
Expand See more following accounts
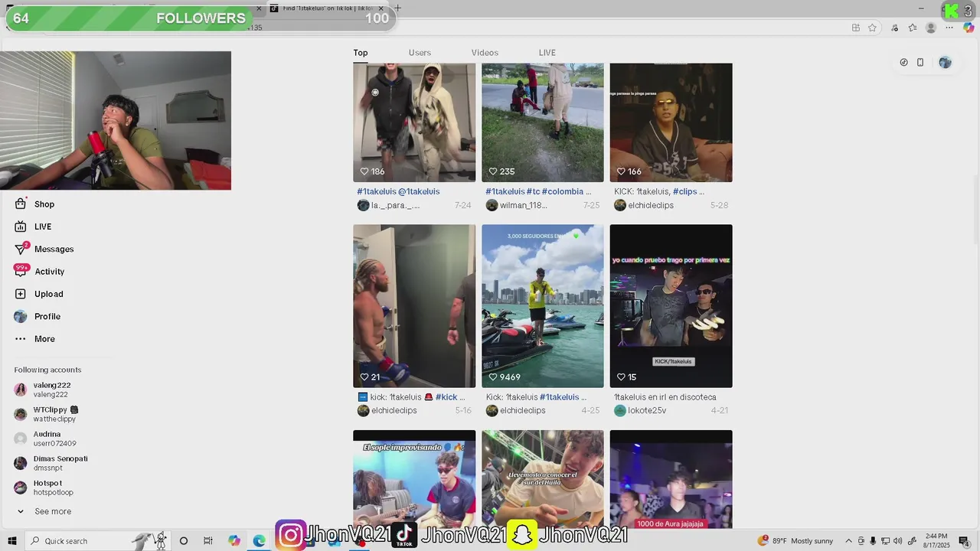point(44,511)
